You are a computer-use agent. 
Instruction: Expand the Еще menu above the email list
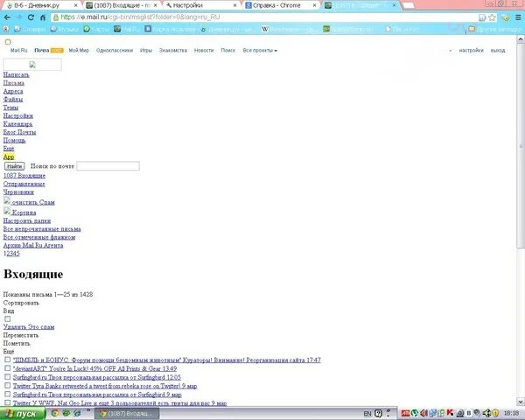[x=9, y=352]
